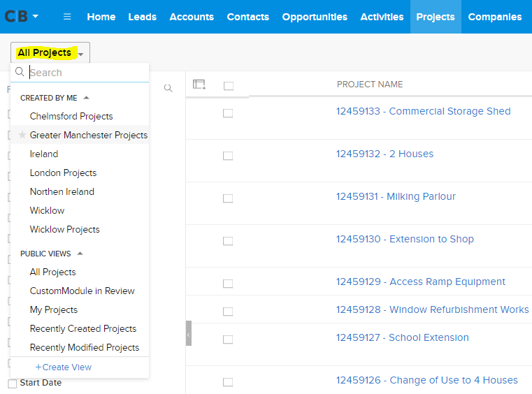Check the Extension to Shop row

[x=228, y=241]
